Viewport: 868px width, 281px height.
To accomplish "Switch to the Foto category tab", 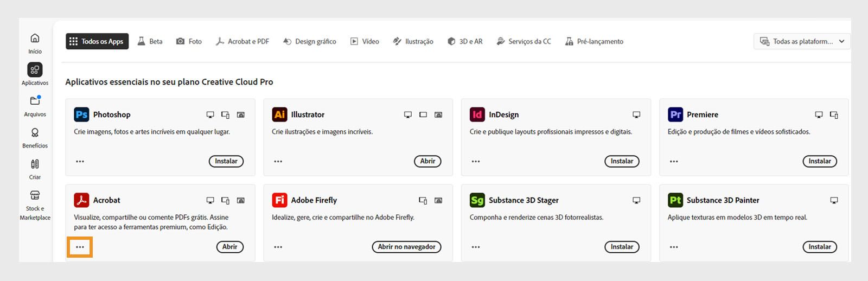I will click(189, 41).
